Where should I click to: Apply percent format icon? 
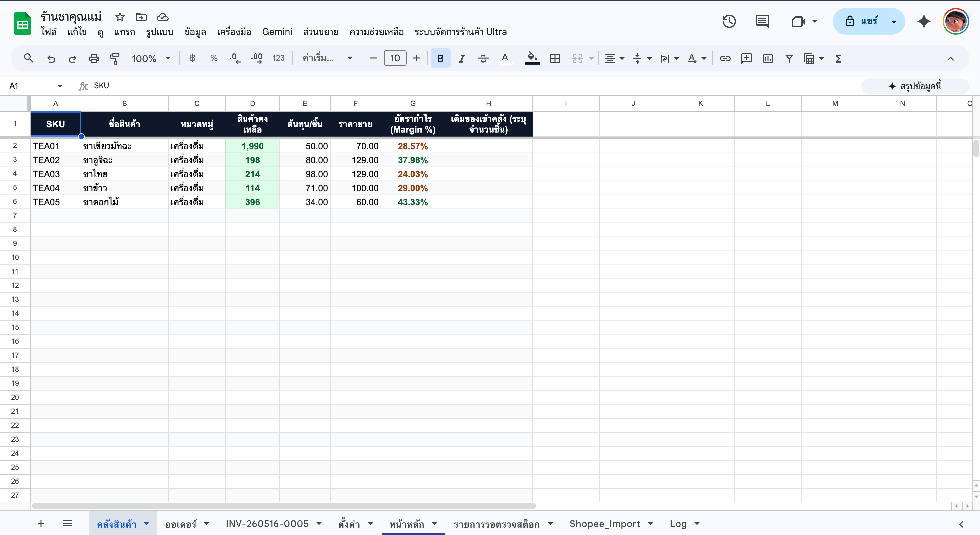coord(214,58)
